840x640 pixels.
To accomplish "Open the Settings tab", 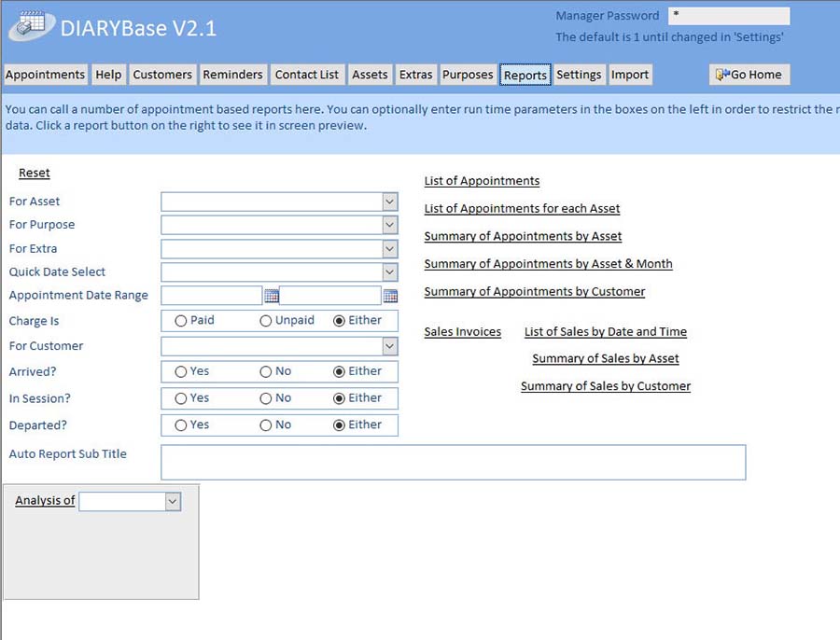I will pos(579,75).
